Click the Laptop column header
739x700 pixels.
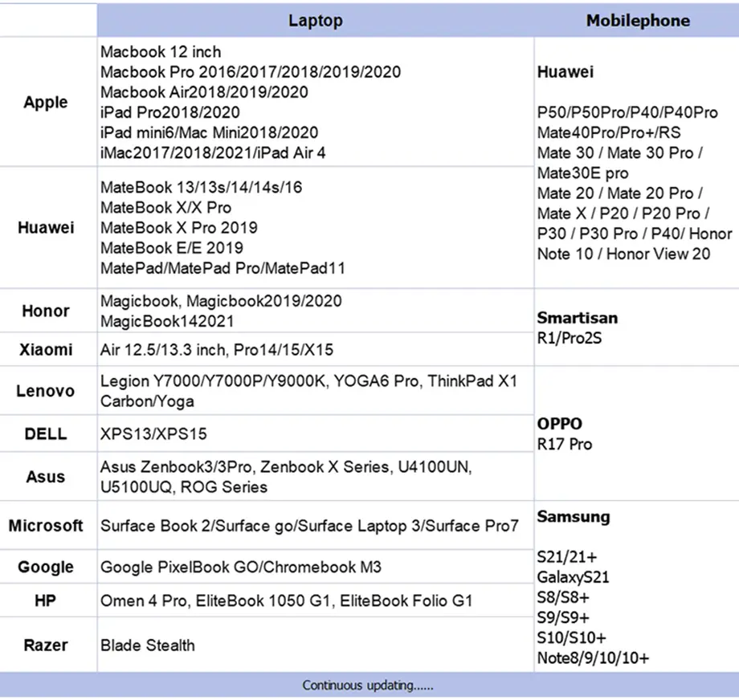click(315, 21)
